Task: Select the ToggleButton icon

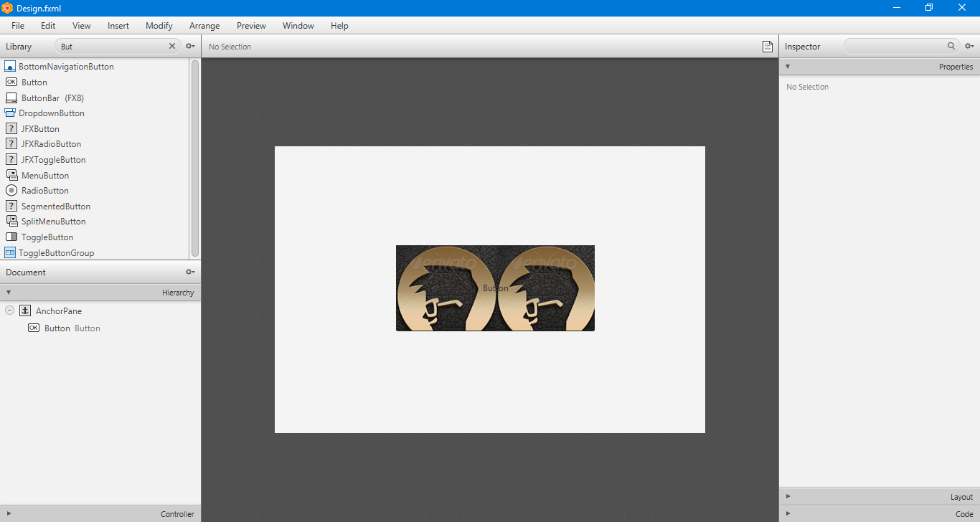Action: 11,237
